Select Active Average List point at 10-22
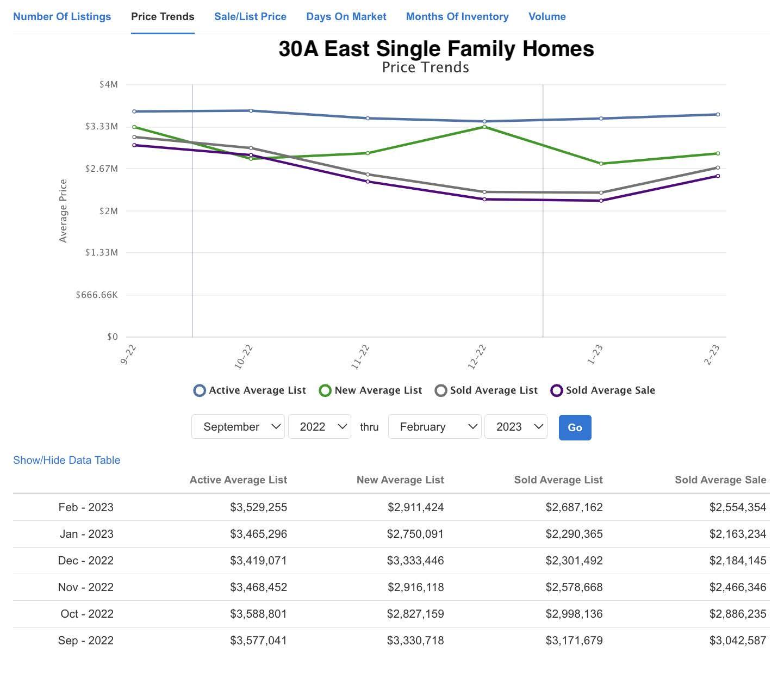This screenshot has height=696, width=784. click(x=251, y=111)
